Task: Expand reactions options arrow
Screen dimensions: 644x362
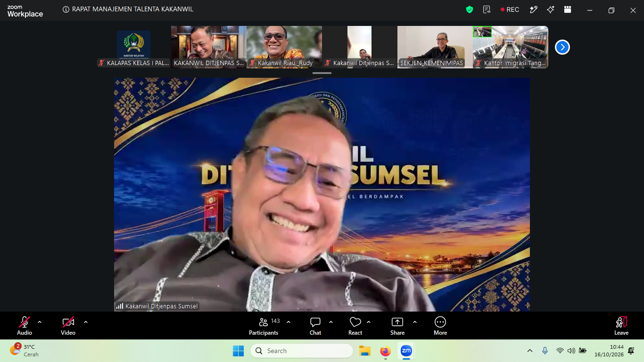Action: (x=369, y=322)
